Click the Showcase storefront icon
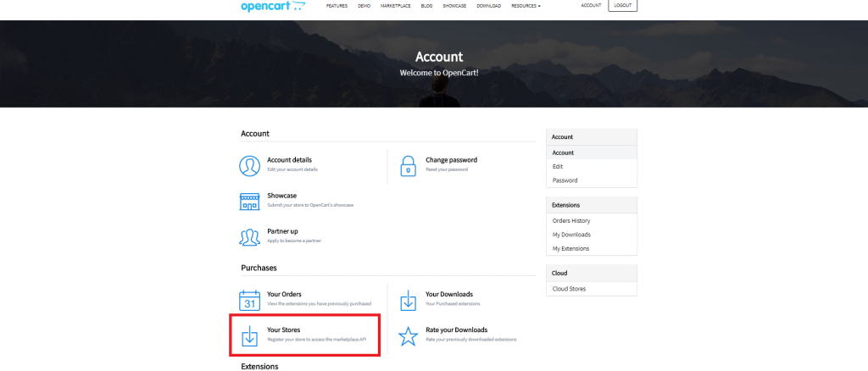868x371 pixels. coord(249,202)
